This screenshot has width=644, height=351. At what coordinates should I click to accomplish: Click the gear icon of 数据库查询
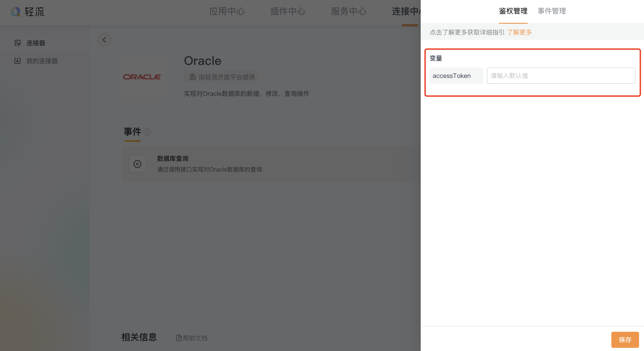137,164
